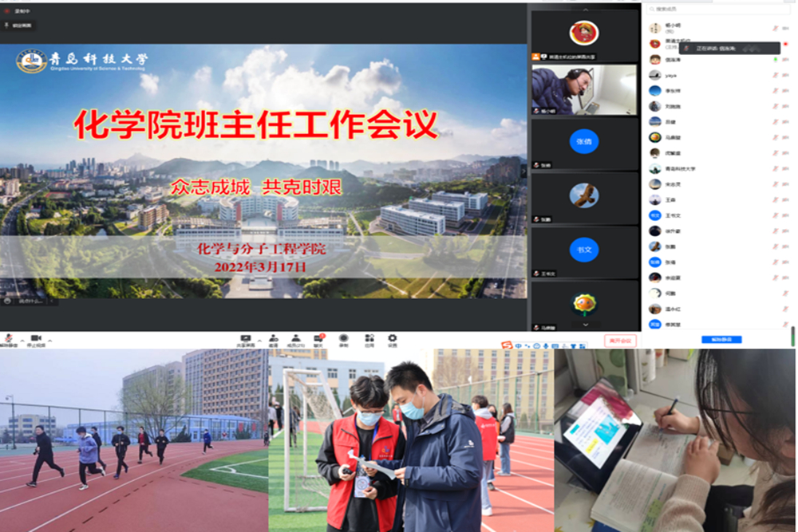Image resolution: width=798 pixels, height=532 pixels.
Task: Select the live webcam tile of man with headset
Action: click(x=584, y=90)
